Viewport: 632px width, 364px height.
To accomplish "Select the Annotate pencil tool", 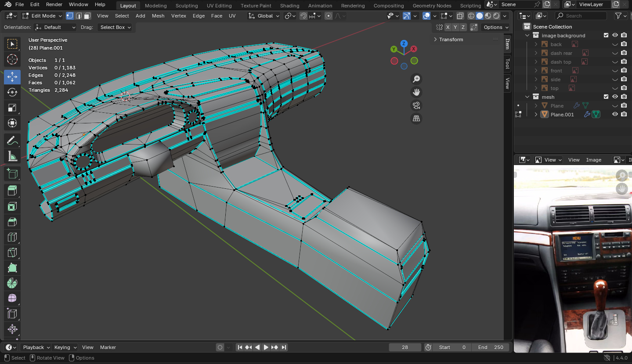I will click(x=12, y=141).
